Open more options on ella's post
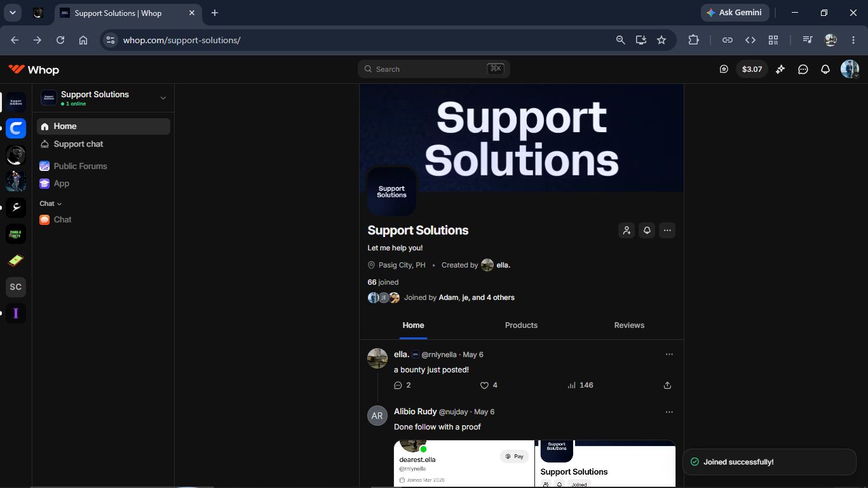Viewport: 868px width, 488px height. (x=669, y=355)
